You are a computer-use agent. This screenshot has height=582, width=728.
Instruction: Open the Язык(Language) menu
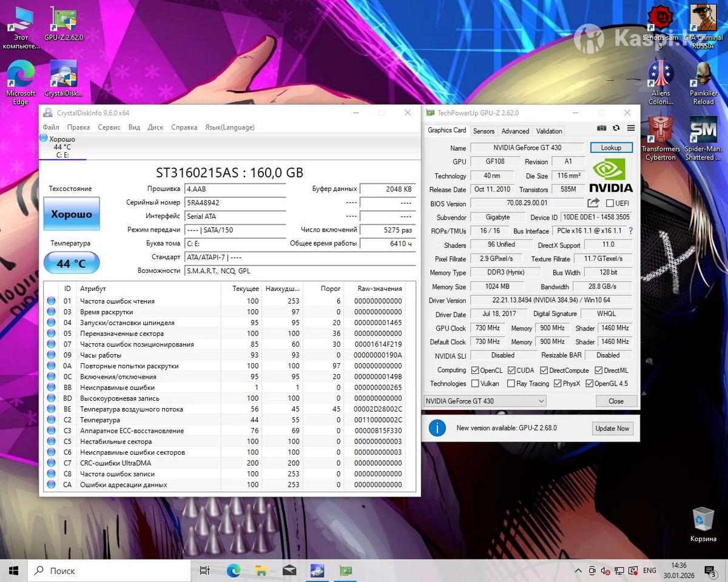pos(229,127)
